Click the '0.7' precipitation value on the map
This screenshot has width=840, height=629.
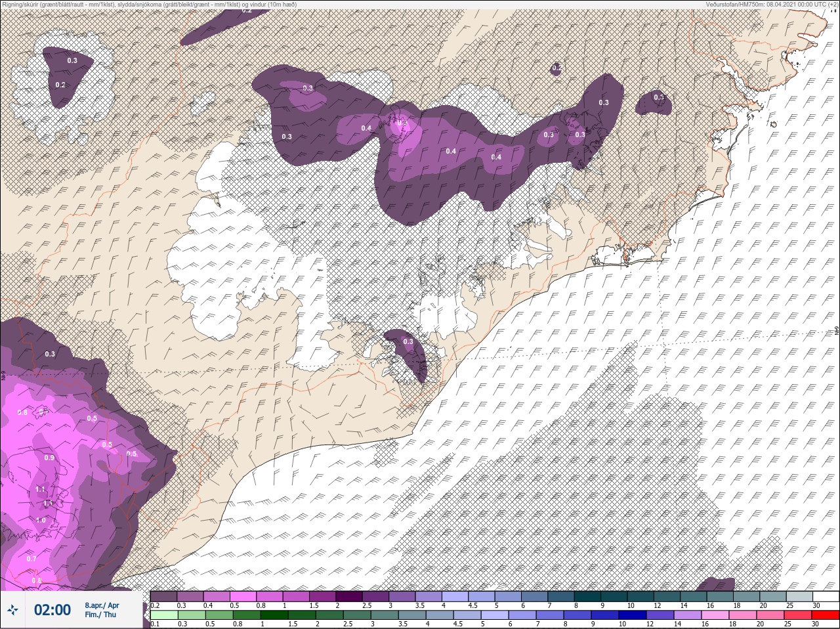[31, 559]
